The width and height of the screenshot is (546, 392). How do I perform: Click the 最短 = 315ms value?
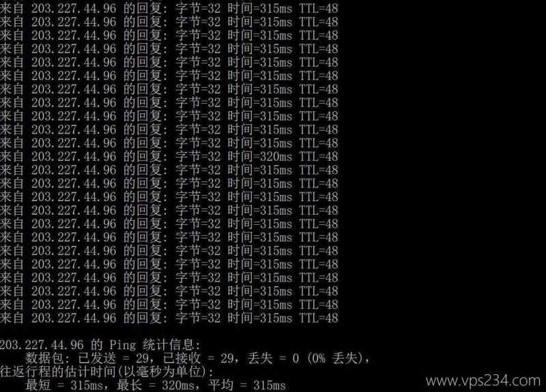(64, 385)
